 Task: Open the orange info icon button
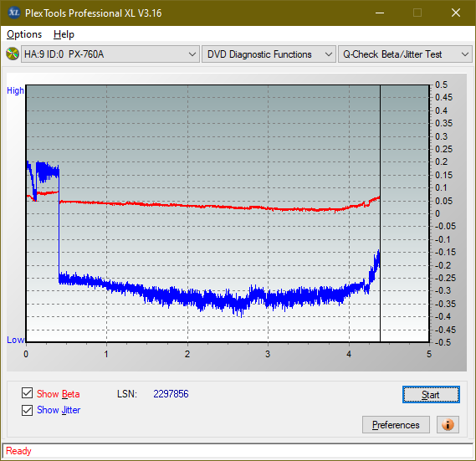[448, 424]
